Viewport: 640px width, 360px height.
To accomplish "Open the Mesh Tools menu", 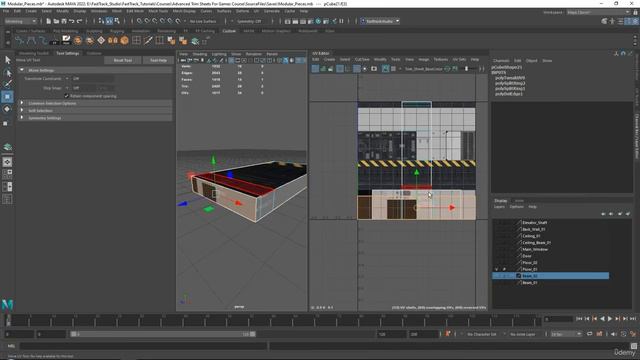I will [x=158, y=11].
